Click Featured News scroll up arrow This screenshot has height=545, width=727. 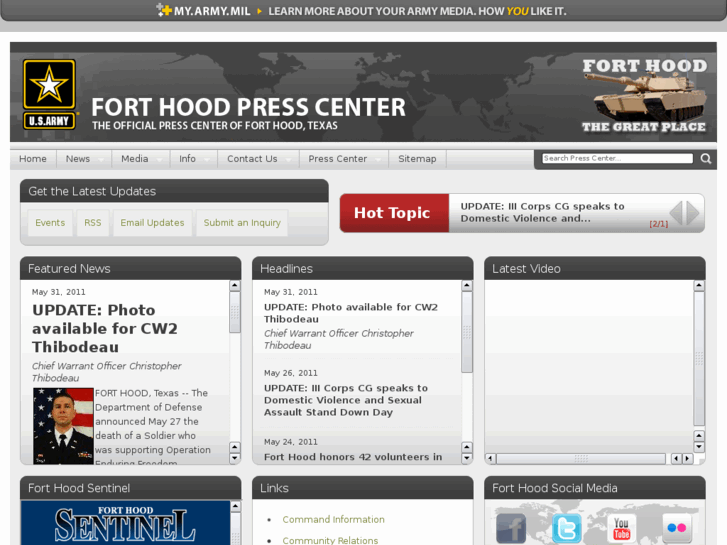click(235, 286)
